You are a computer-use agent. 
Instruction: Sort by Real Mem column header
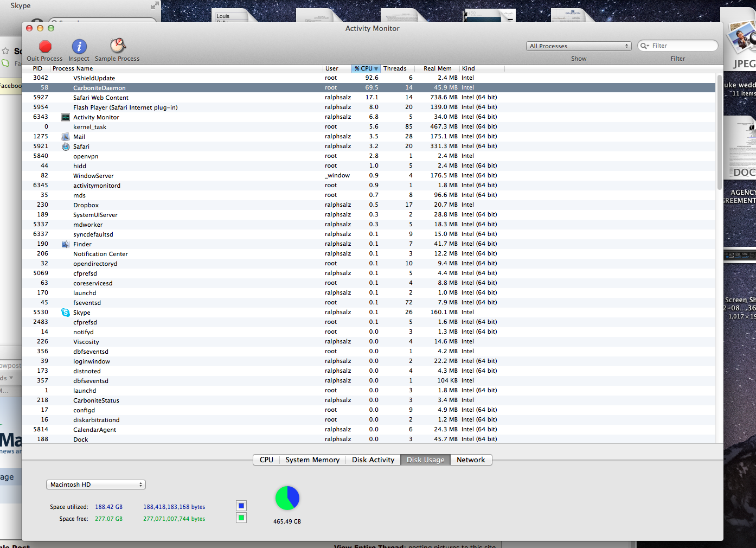click(438, 68)
